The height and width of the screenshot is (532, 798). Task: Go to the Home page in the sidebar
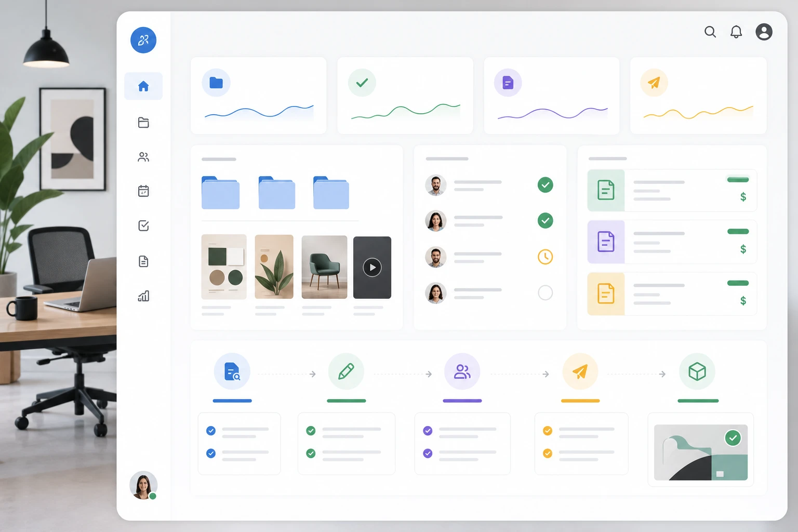(x=143, y=86)
